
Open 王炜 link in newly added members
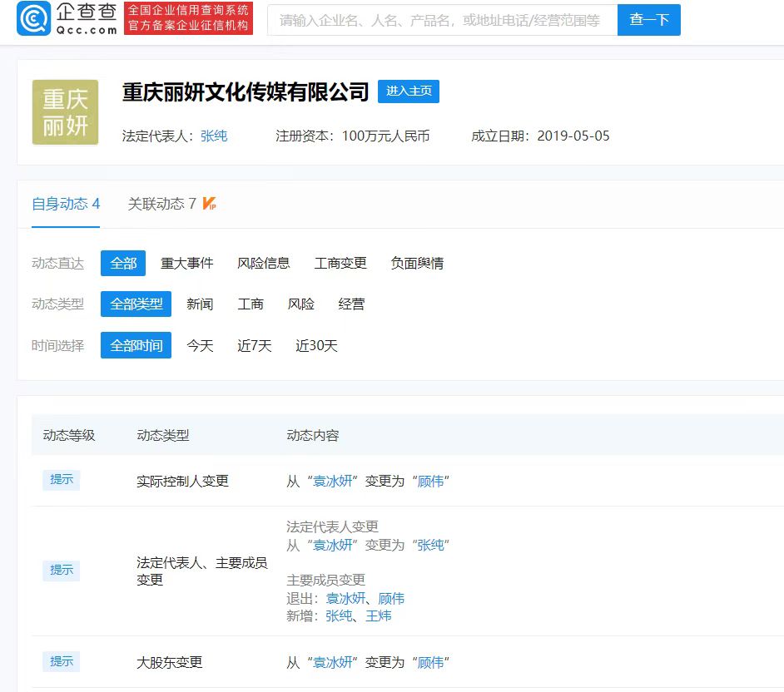click(x=379, y=616)
